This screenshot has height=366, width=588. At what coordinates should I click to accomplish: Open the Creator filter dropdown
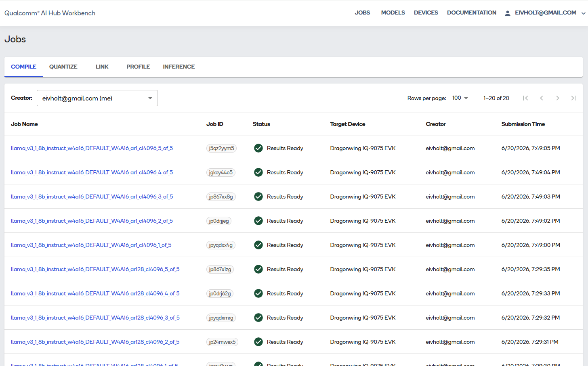(x=97, y=98)
